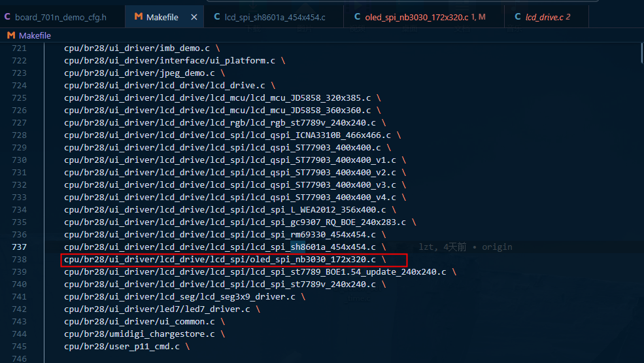Select the Makefile editor tab
This screenshot has height=363, width=644.
[162, 17]
